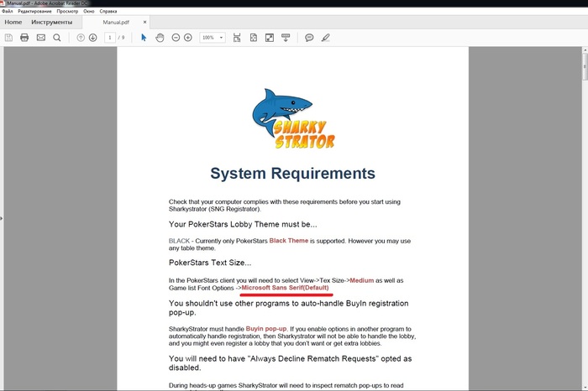Screen dimensions: 588x391
Task: Enter full screen mode icon
Action: [x=270, y=38]
